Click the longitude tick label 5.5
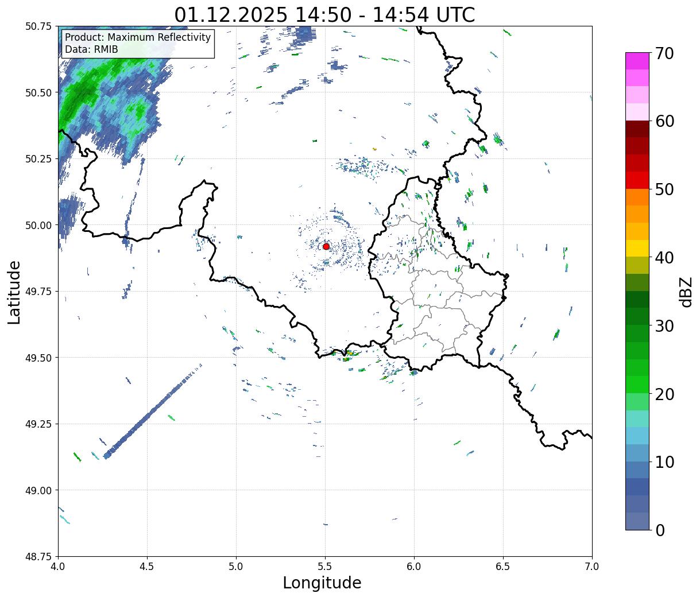 325,566
